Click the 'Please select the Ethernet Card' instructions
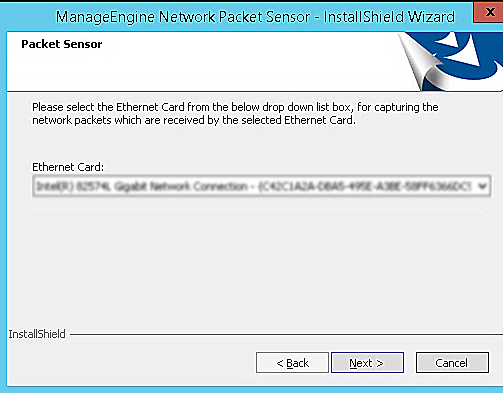The image size is (503, 393). [x=235, y=107]
